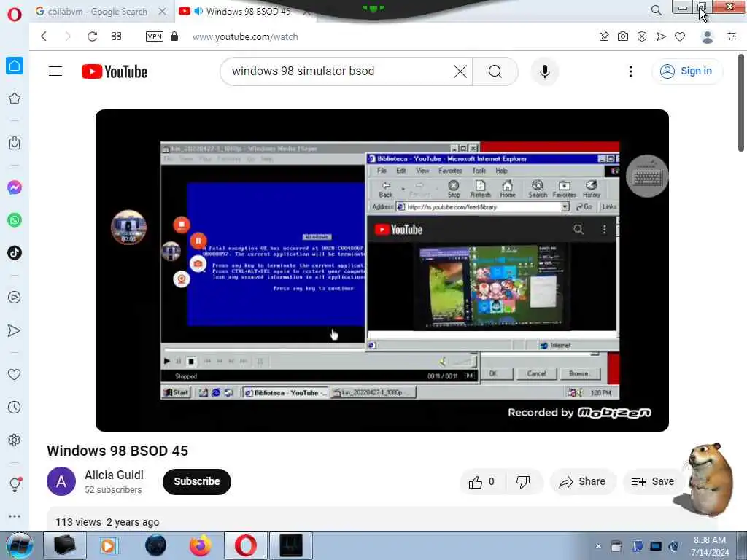Open Messenger from the sidebar

(x=15, y=187)
